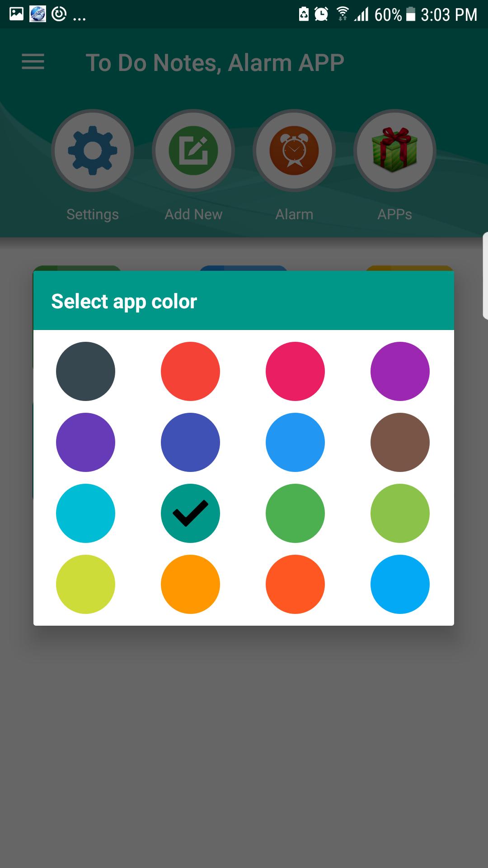Tap the green Add New note icon
This screenshot has width=488, height=868.
point(193,151)
